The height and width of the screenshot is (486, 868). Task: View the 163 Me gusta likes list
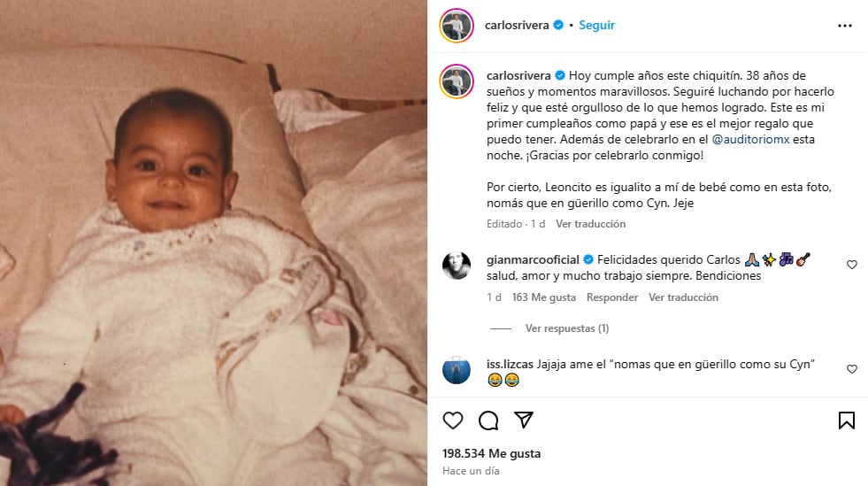(x=543, y=297)
